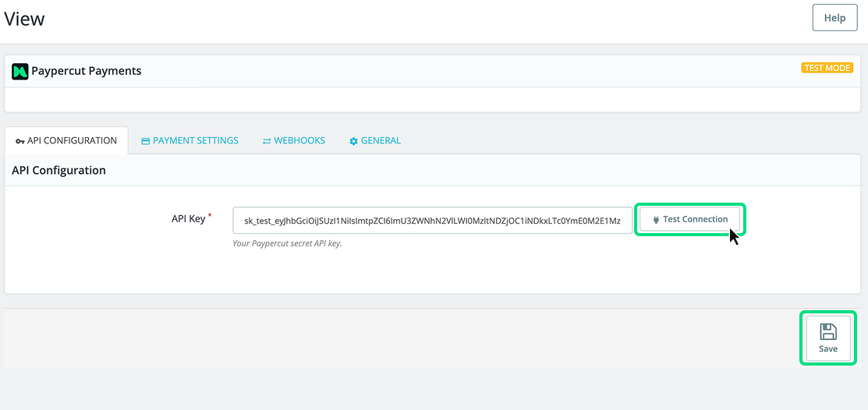Click the 'Paypercut Payments' title text

(x=87, y=71)
